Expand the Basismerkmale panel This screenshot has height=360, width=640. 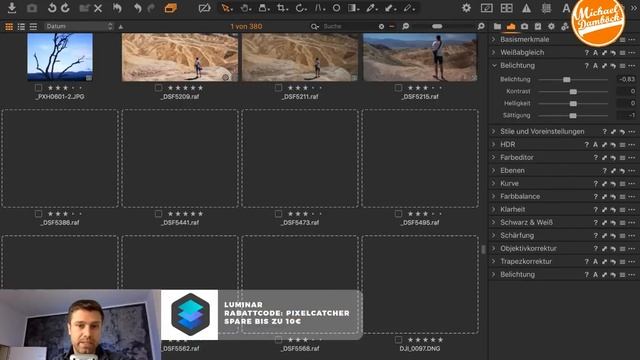[x=493, y=40]
